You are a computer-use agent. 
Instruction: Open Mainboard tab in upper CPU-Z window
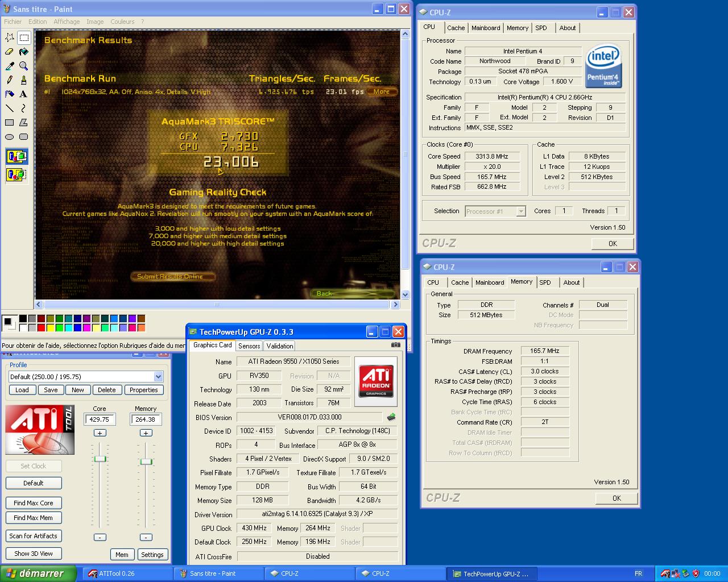[486, 28]
